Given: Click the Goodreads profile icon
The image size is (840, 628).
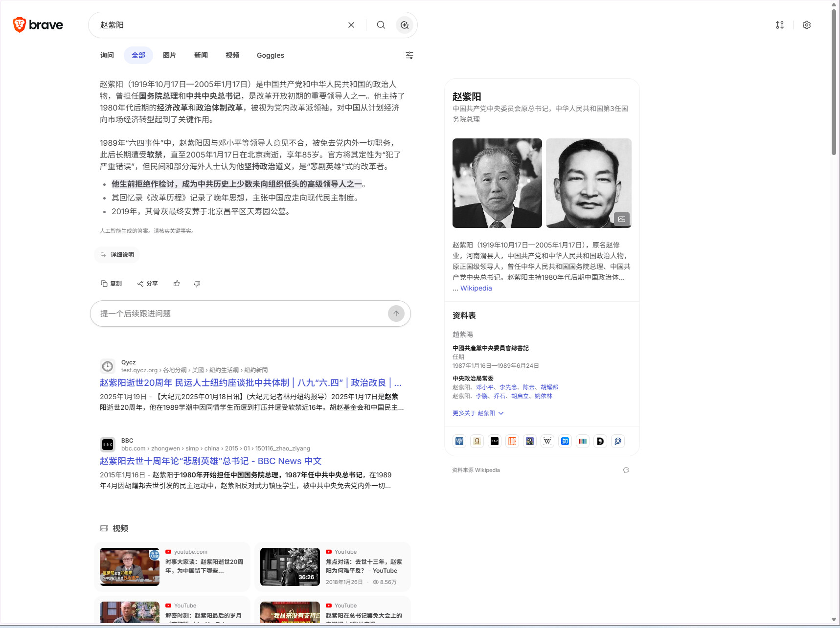Looking at the screenshot, I should [477, 441].
